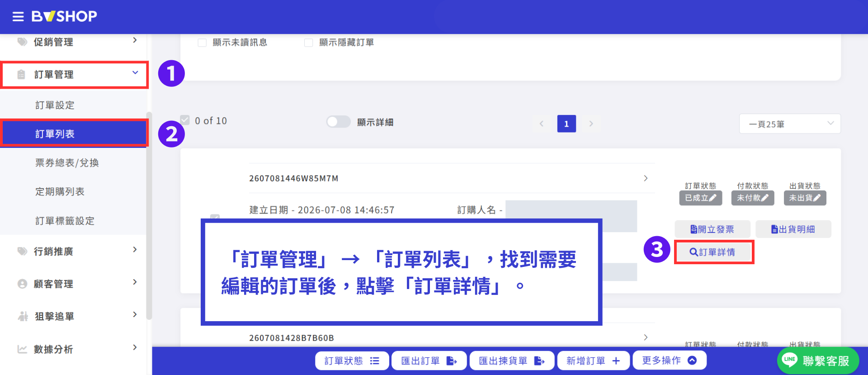Click the 匯出揀貨單 button

coord(512,361)
